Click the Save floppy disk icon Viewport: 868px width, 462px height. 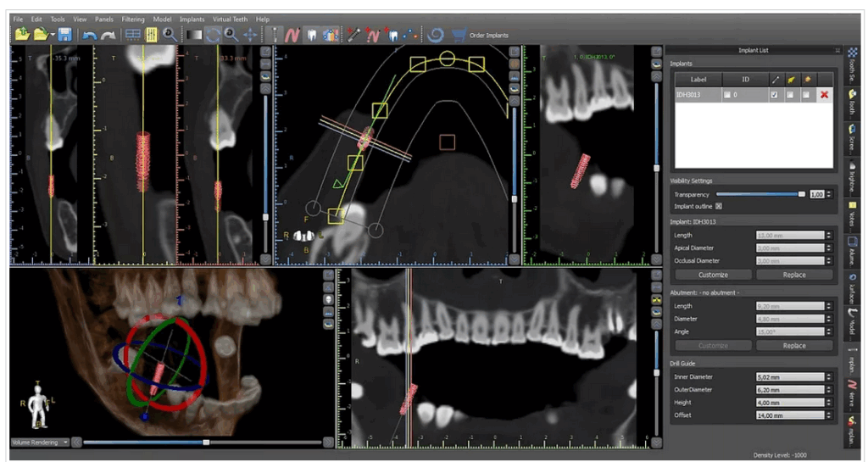coord(64,35)
